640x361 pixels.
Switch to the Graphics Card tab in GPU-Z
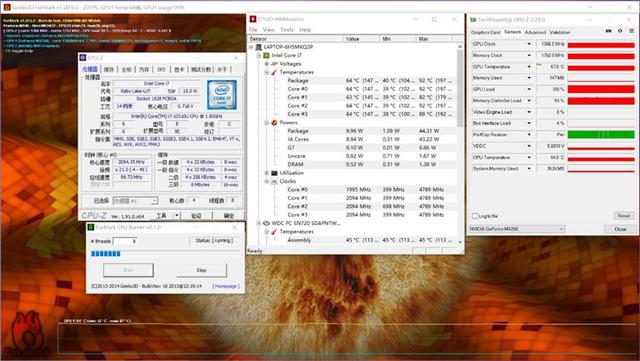[x=485, y=32]
